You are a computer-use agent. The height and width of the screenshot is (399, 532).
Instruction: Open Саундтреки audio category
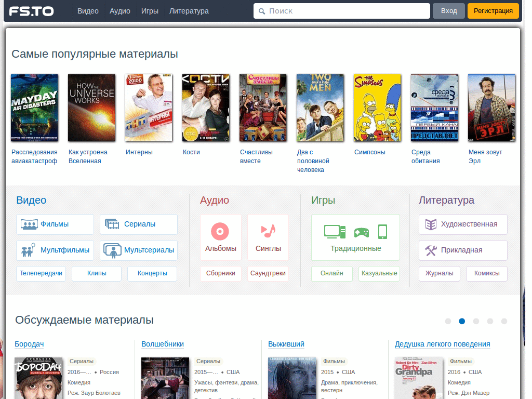[268, 273]
